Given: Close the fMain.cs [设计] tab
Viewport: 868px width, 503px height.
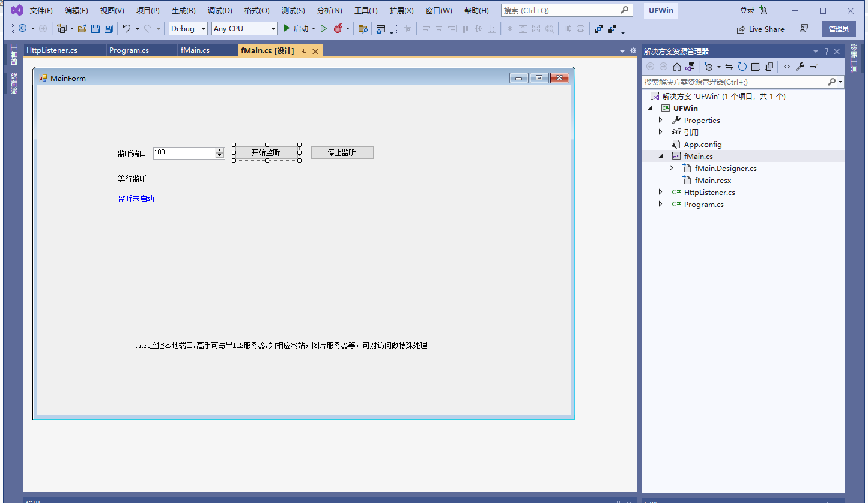Looking at the screenshot, I should (315, 51).
